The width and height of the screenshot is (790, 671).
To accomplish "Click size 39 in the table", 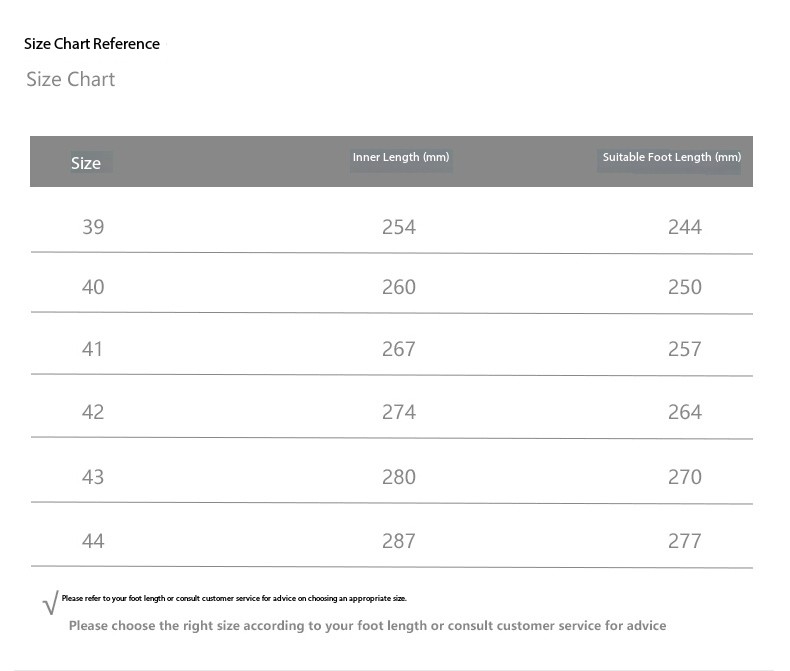I will tap(93, 227).
